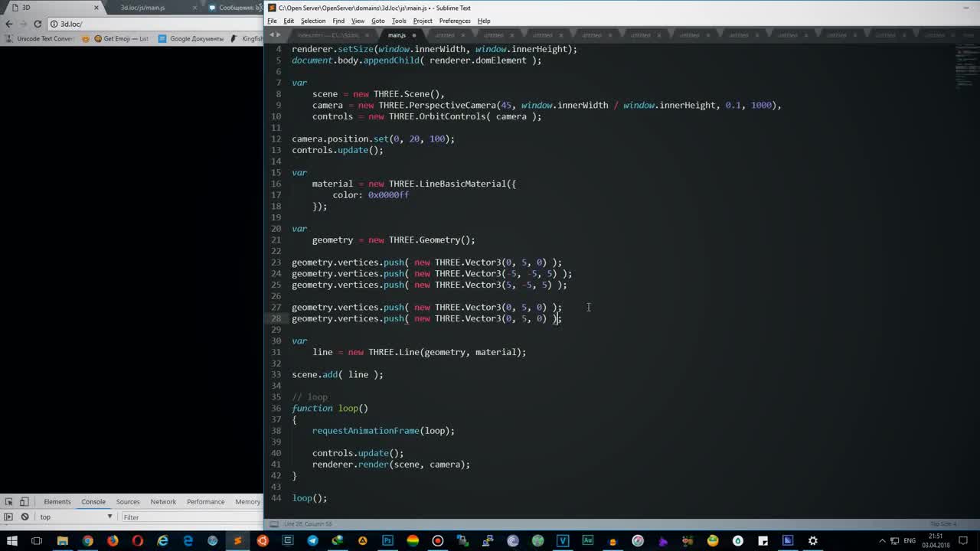Click the color value 0x0000ff on line 17
The image size is (980, 551).
click(388, 195)
